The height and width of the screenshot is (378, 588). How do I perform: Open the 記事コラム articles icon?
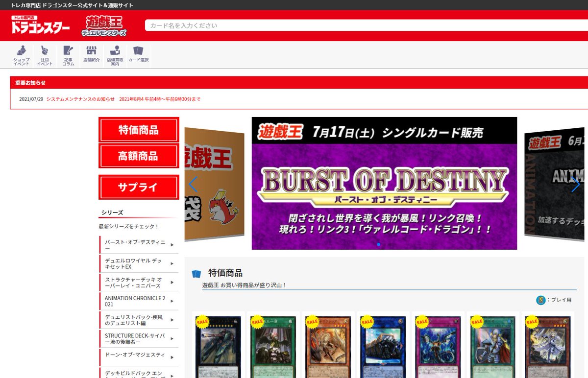click(68, 55)
